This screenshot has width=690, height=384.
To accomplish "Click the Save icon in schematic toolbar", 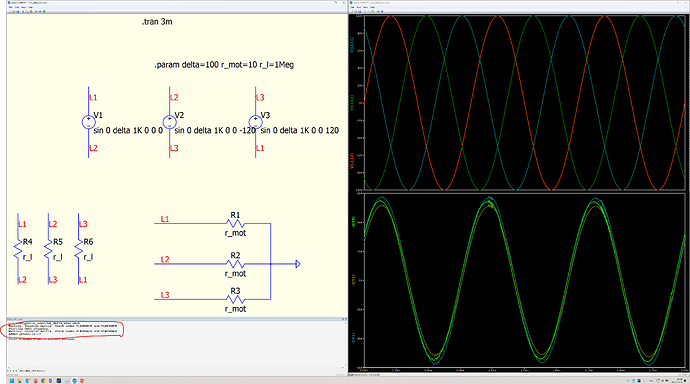I will (x=18, y=11).
